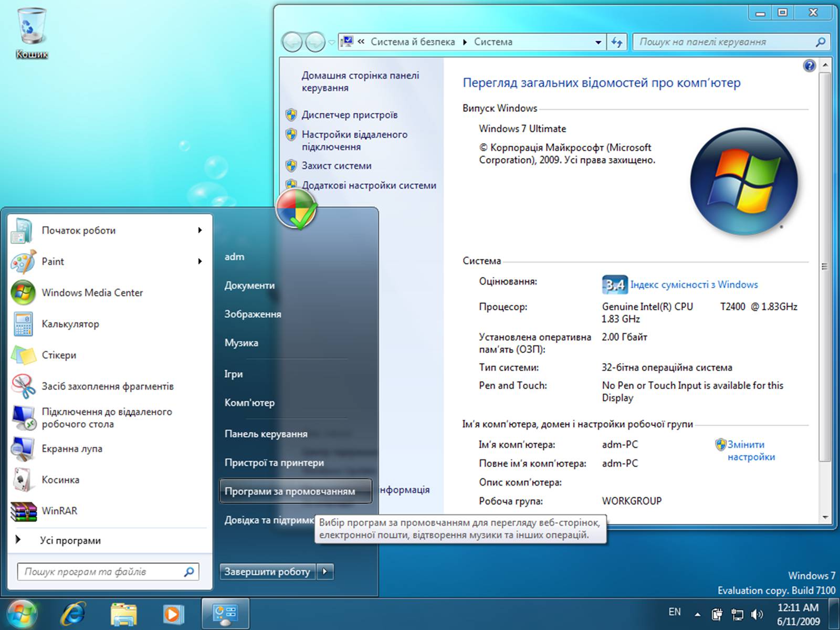Click the back navigation arrow
This screenshot has width=840, height=630.
pyautogui.click(x=292, y=42)
